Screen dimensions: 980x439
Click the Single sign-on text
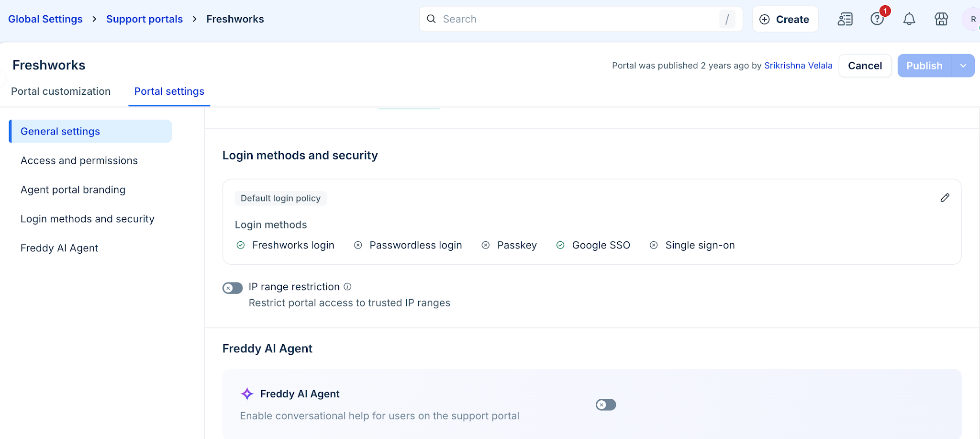tap(700, 245)
